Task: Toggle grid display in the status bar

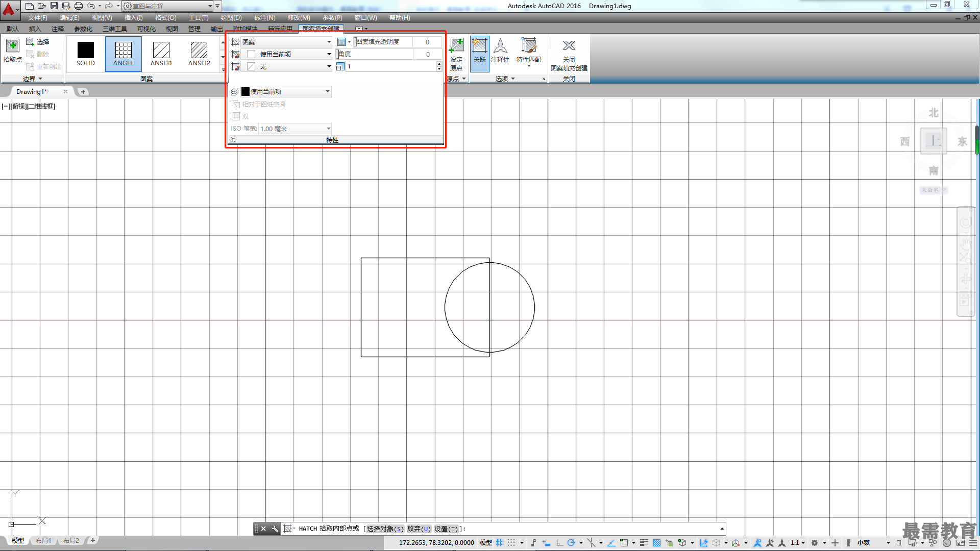Action: pos(500,543)
